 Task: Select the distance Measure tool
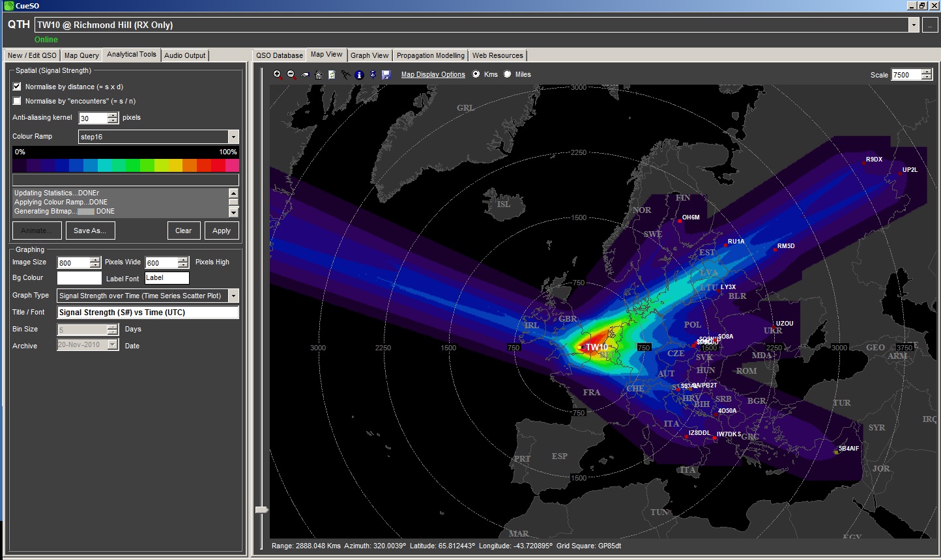[346, 74]
